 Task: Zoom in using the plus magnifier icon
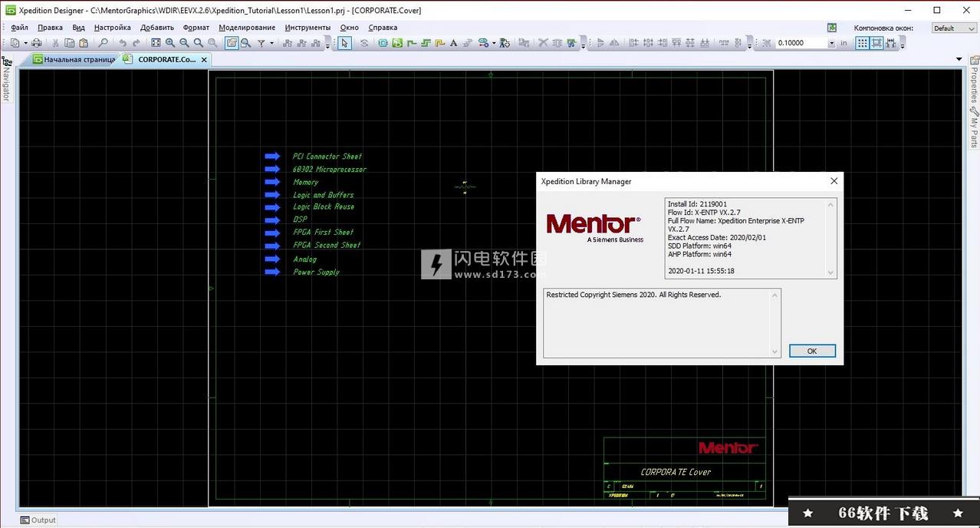(x=170, y=43)
